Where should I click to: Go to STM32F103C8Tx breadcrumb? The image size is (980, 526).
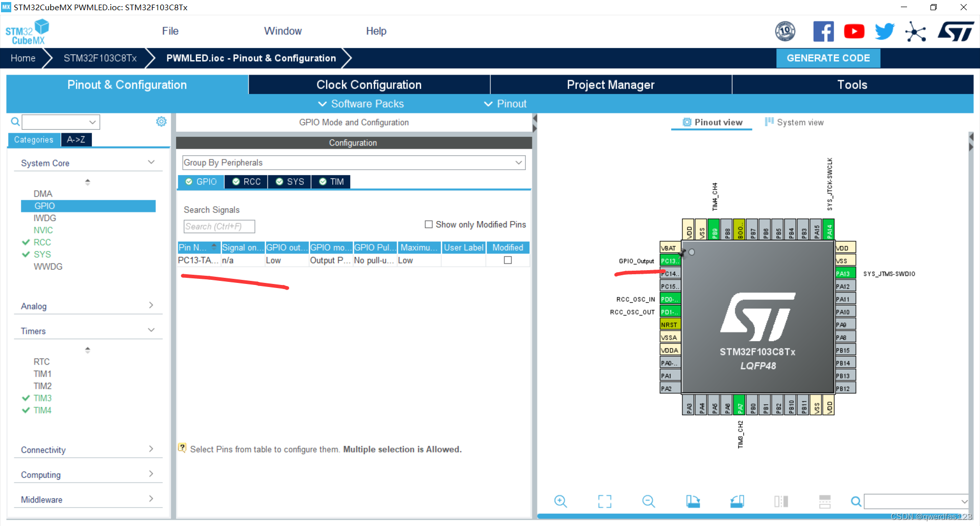(x=100, y=58)
